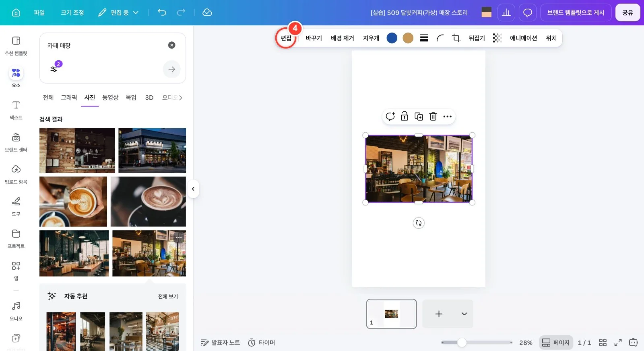Show more category tabs
Image resolution: width=644 pixels, height=351 pixels.
point(181,97)
